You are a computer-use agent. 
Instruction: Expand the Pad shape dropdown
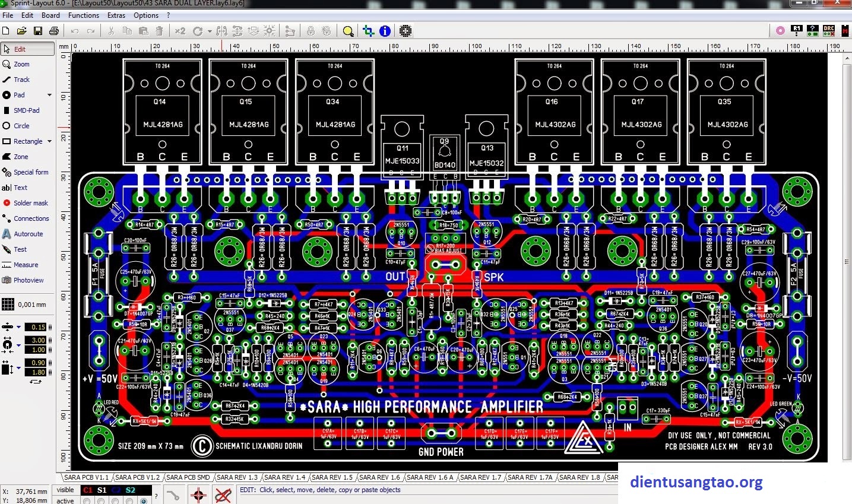pyautogui.click(x=49, y=94)
